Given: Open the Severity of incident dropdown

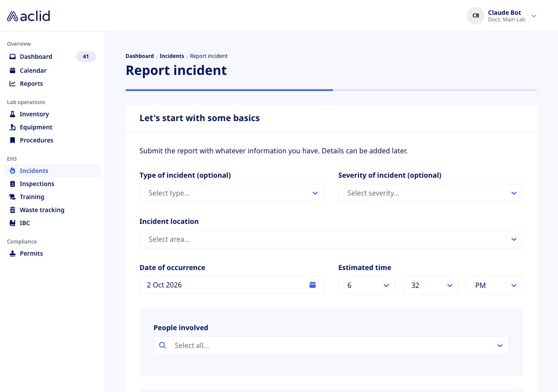Looking at the screenshot, I should click(431, 193).
